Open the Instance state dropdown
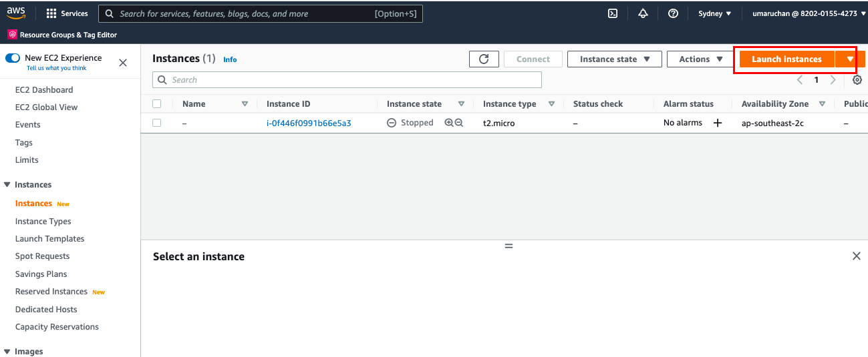 [615, 59]
